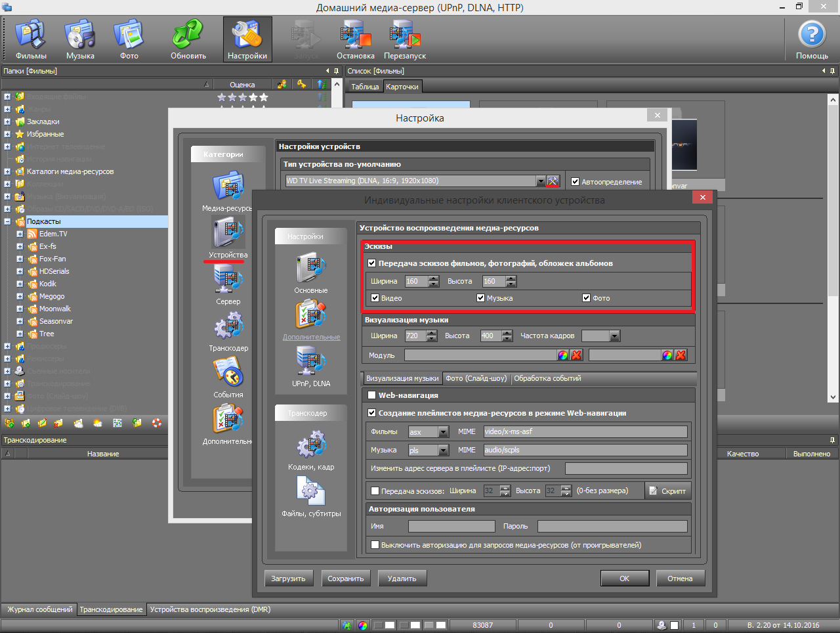Uncheck the Видео thumbnails checkbox
This screenshot has width=840, height=633.
375,298
